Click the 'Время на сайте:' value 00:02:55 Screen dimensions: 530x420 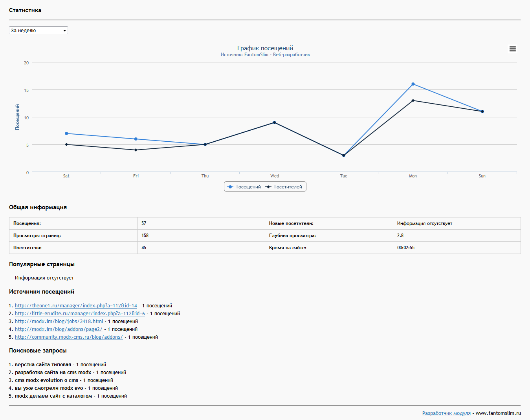[x=406, y=248]
